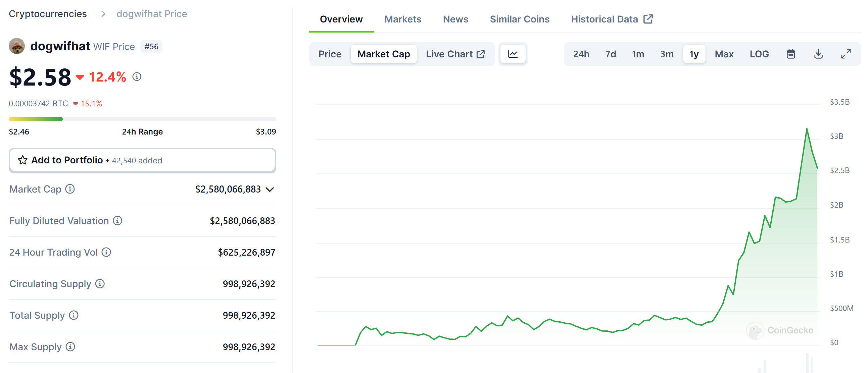Go to Cryptocurrencies breadcrumb link

click(x=48, y=14)
